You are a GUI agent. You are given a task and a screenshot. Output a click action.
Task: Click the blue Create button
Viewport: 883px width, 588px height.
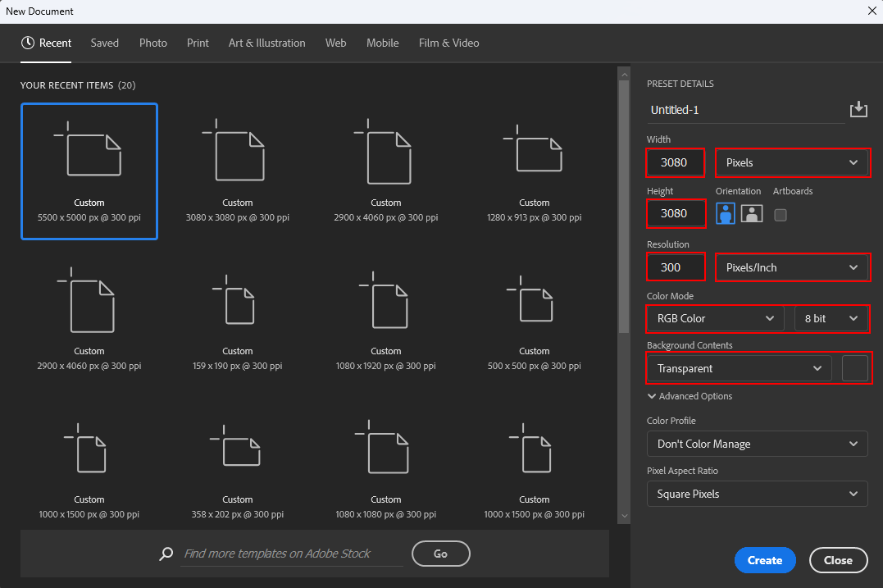(765, 560)
